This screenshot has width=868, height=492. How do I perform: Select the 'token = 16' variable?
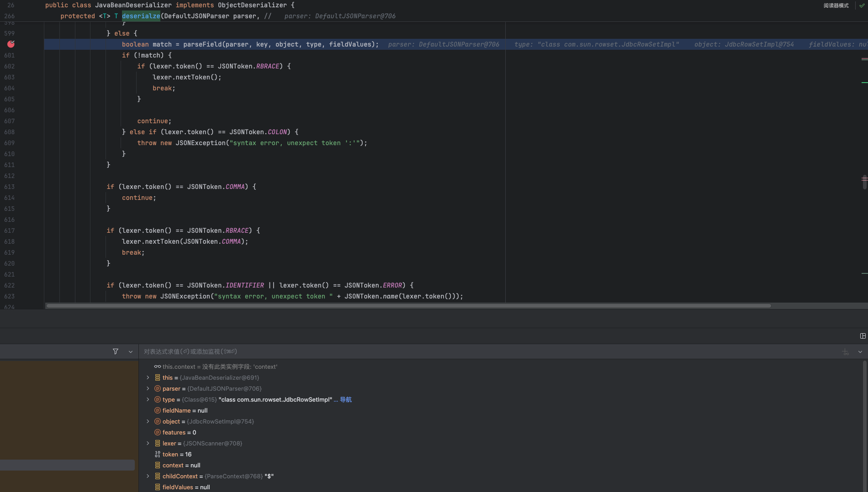[177, 454]
